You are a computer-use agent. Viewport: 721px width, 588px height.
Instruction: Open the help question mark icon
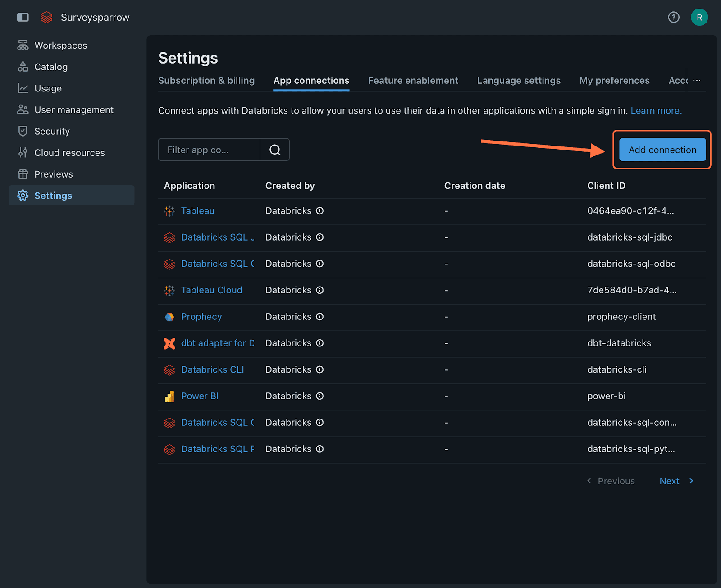coord(673,17)
